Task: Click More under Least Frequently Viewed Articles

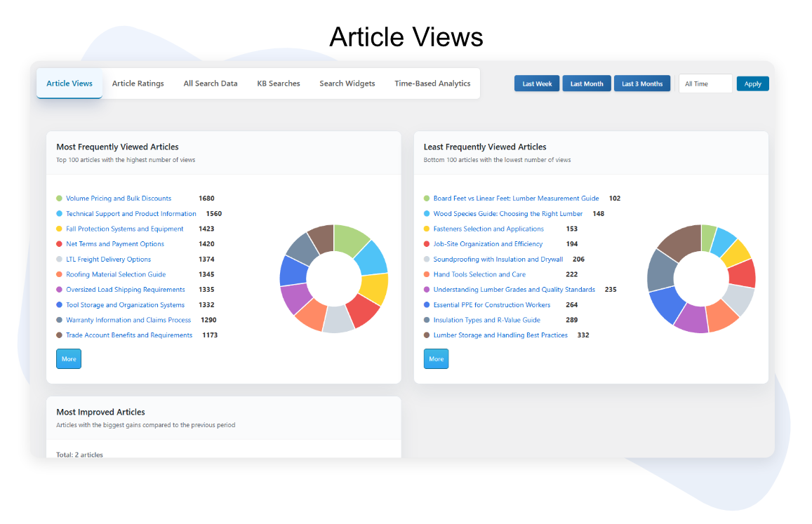Action: [436, 358]
